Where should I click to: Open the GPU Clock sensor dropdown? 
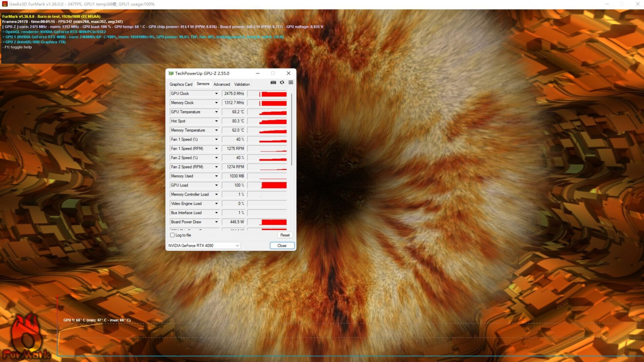pos(216,93)
